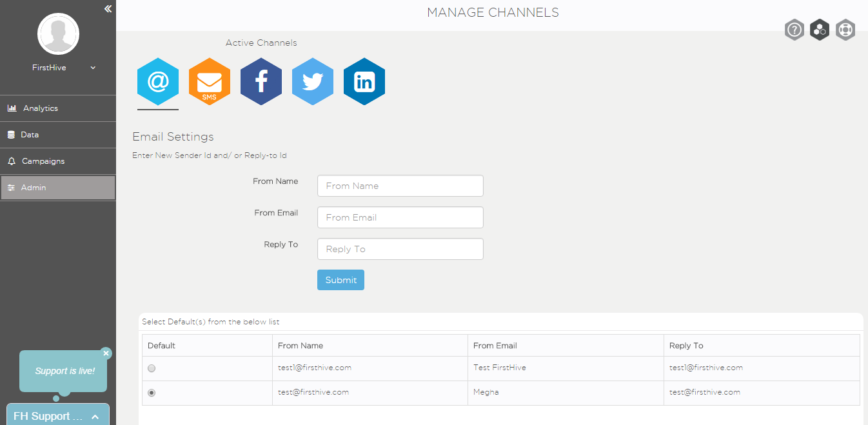Click the Submit button

click(340, 280)
